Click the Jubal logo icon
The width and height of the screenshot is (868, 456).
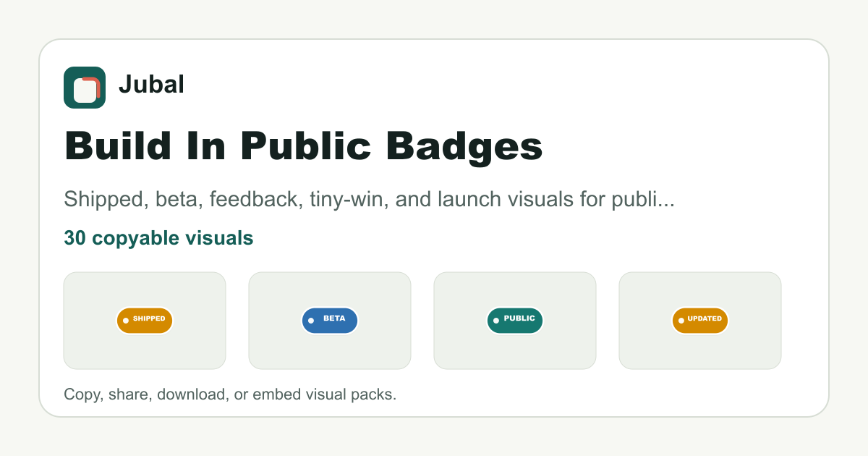(85, 88)
